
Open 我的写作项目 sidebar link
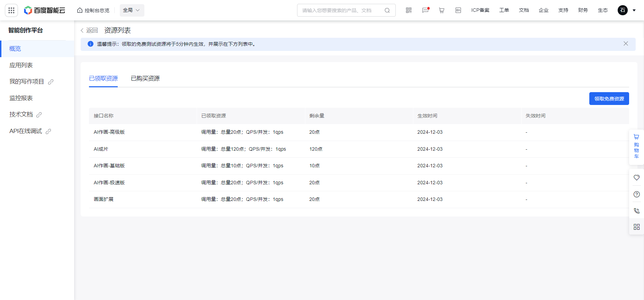coord(27,82)
